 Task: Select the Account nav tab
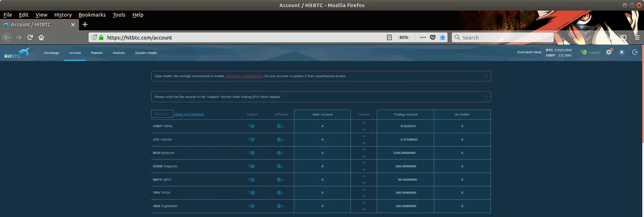74,53
